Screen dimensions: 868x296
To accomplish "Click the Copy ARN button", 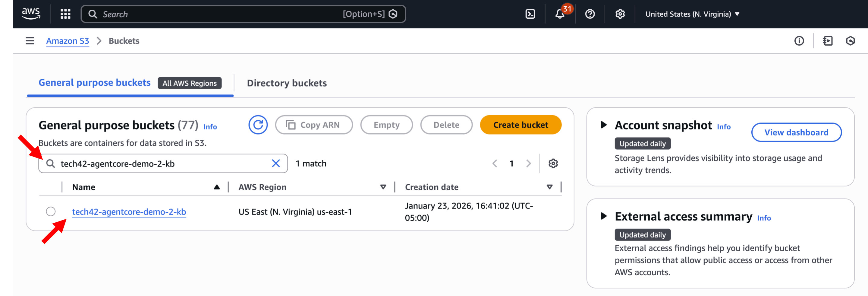I will [x=314, y=125].
